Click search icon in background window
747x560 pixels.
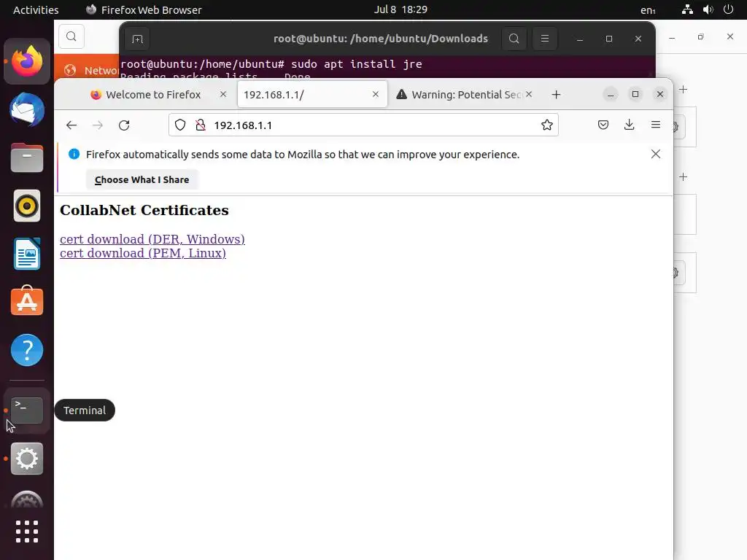[71, 36]
